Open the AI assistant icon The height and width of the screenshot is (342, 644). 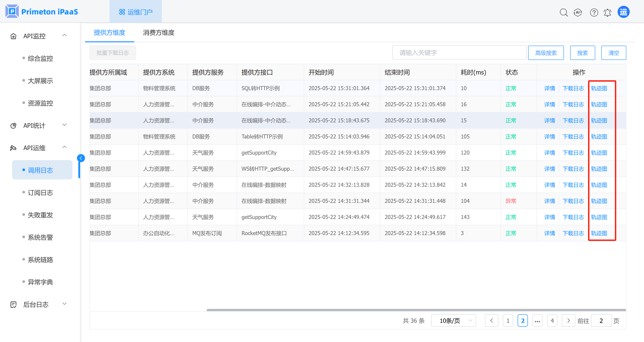[x=578, y=12]
